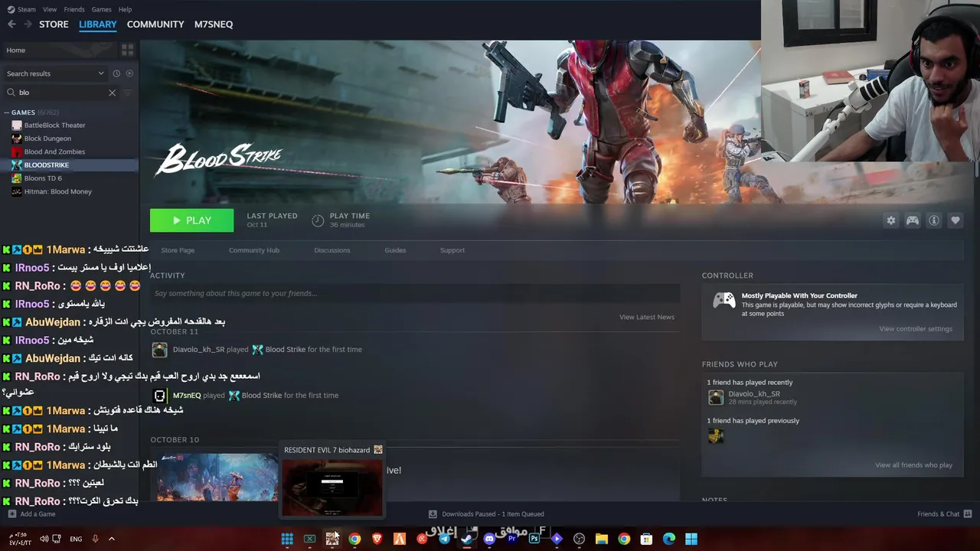Open the Games menu

[x=101, y=9]
